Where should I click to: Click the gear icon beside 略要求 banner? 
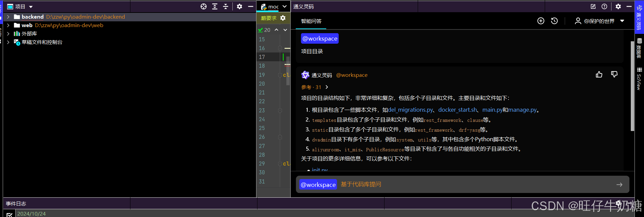(x=283, y=18)
